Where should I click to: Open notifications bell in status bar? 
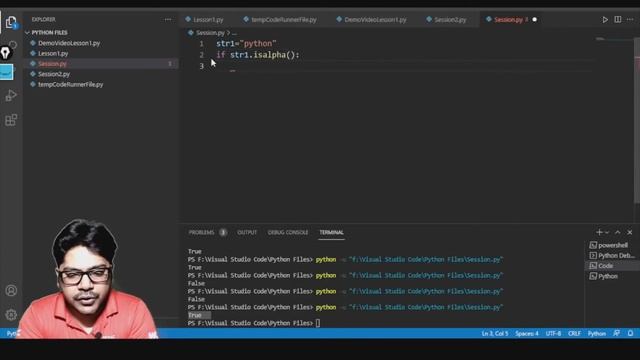click(x=631, y=333)
